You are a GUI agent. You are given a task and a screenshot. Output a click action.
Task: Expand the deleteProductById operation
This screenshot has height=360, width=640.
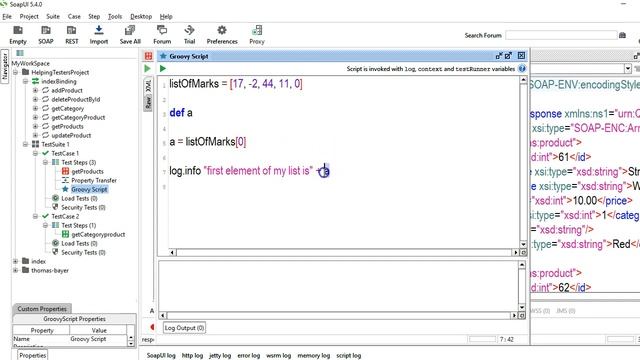pyautogui.click(x=35, y=99)
